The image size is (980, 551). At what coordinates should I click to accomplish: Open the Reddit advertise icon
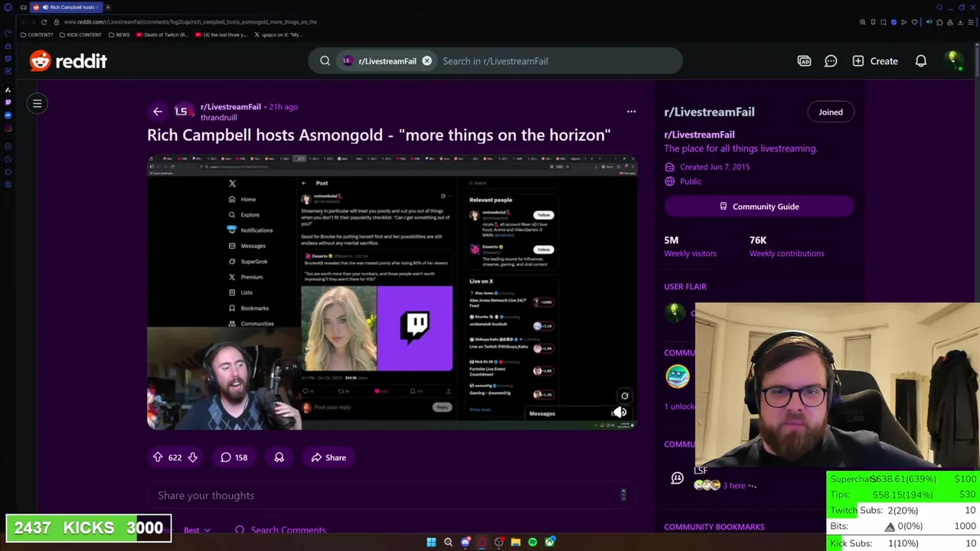coord(804,61)
